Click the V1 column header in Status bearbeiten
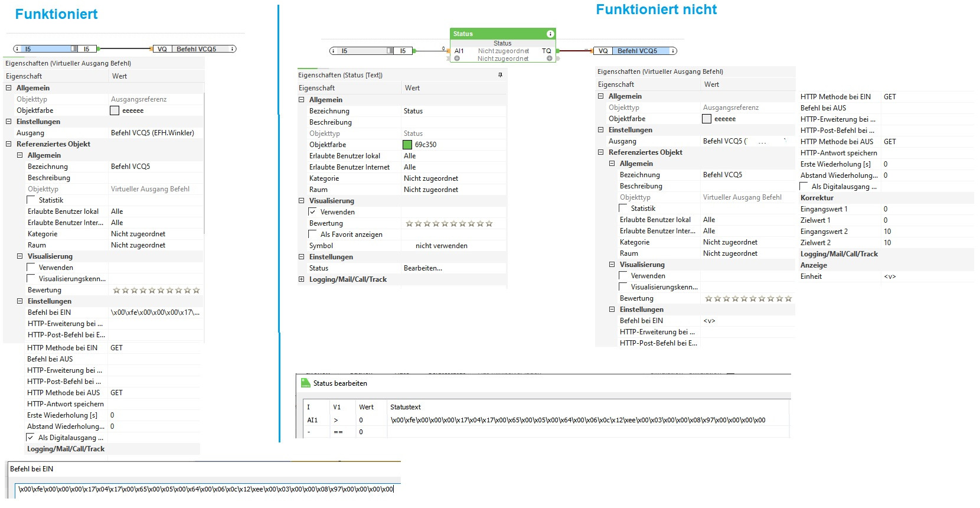Screen dimensions: 980x508 [337, 406]
